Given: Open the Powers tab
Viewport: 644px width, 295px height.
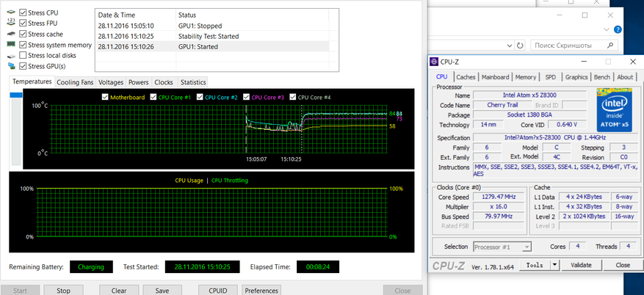Looking at the screenshot, I should (138, 82).
